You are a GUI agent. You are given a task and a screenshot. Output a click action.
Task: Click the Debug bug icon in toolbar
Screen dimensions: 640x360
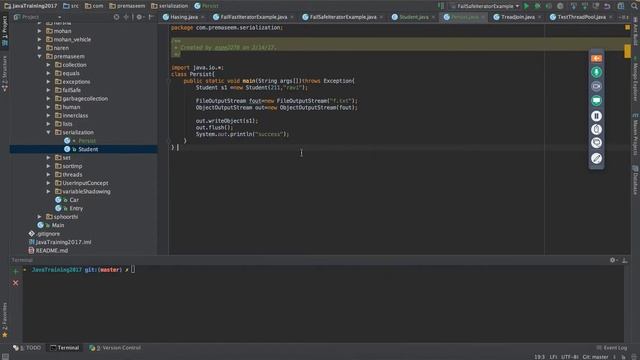(x=538, y=6)
